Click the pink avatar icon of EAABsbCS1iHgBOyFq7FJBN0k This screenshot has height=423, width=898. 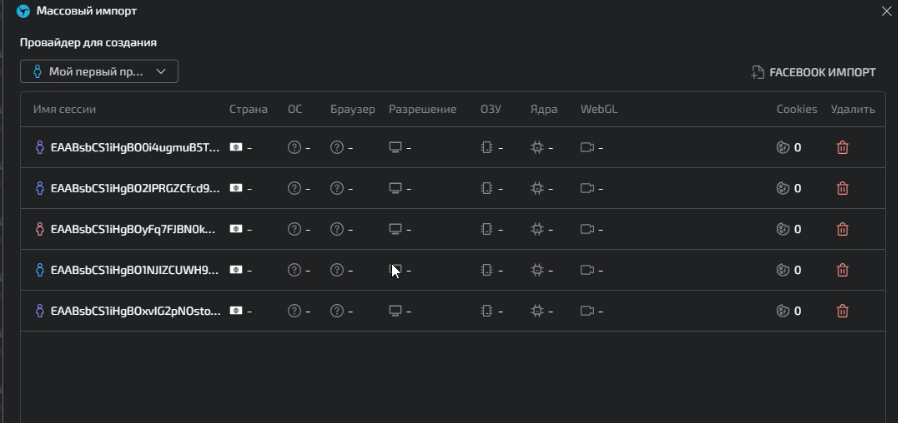[x=40, y=229]
